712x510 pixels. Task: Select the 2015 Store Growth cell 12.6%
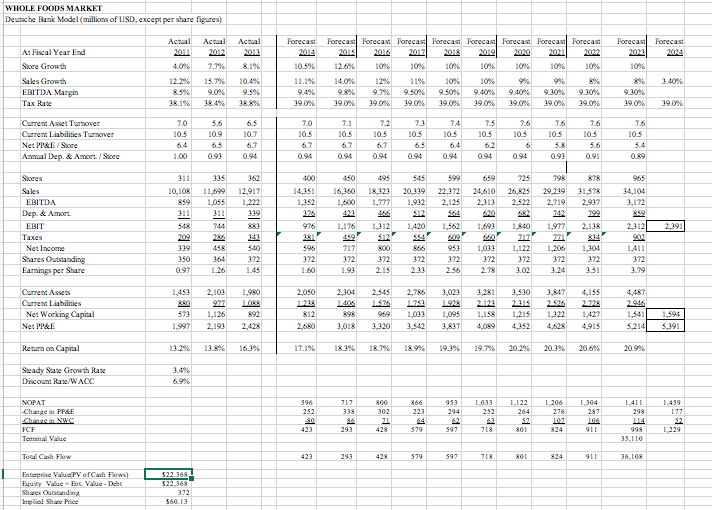point(346,66)
